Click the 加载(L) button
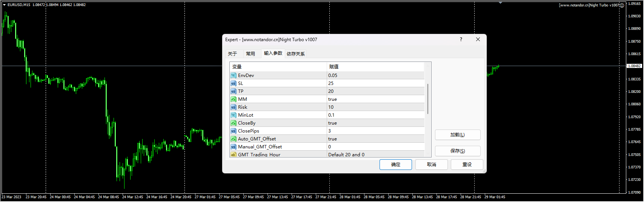644x202 pixels. [457, 135]
